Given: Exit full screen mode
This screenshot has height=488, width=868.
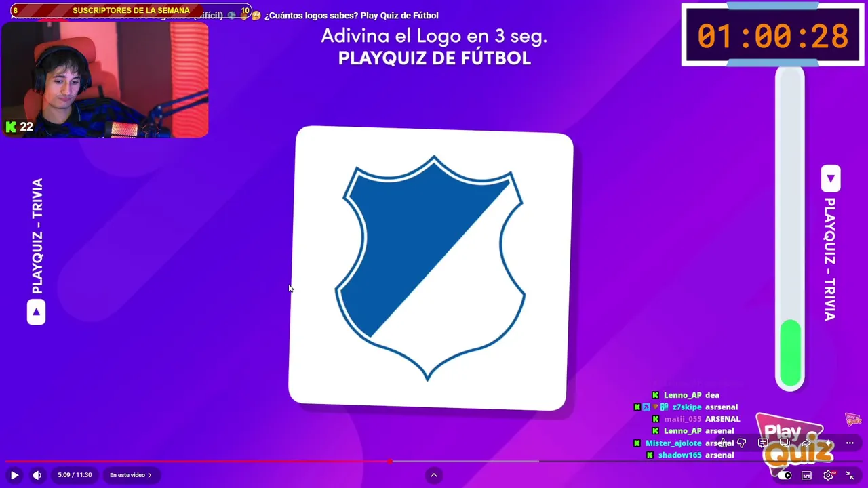Looking at the screenshot, I should (850, 475).
